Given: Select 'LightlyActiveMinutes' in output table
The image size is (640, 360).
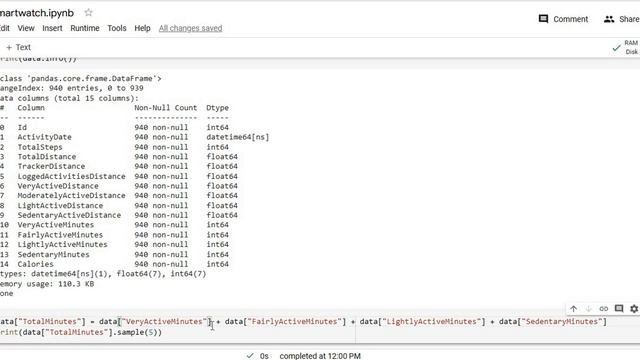Looking at the screenshot, I should (62, 244).
